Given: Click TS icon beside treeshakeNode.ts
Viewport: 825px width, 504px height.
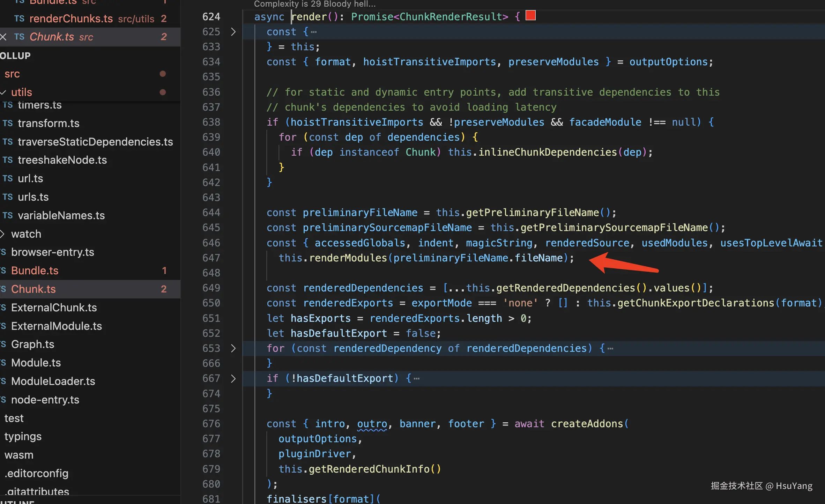Looking at the screenshot, I should point(8,160).
